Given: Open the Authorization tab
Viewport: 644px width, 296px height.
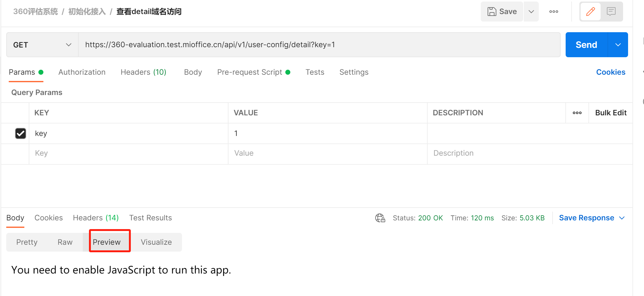Looking at the screenshot, I should click(82, 72).
